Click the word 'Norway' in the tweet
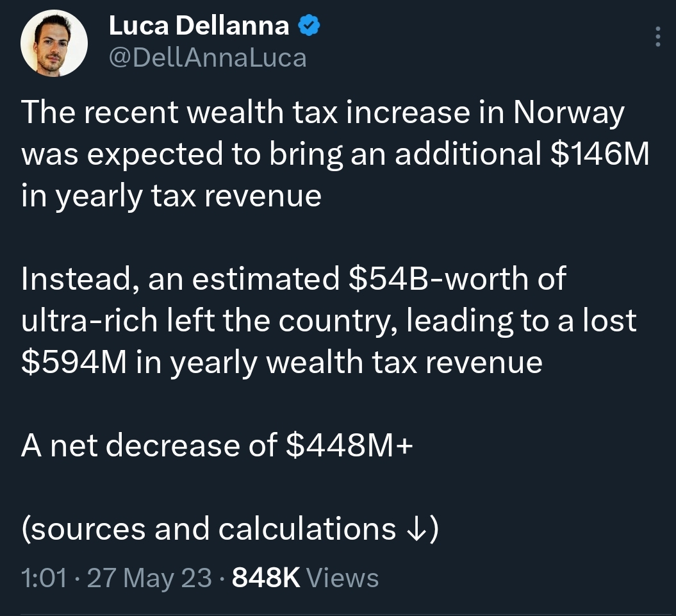This screenshot has height=616, width=676. (568, 114)
